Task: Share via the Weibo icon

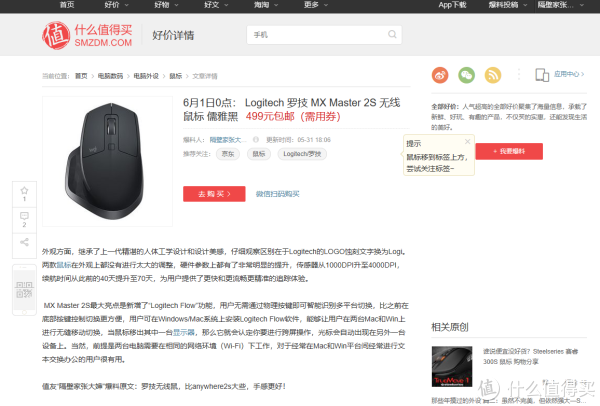Action: click(x=440, y=75)
